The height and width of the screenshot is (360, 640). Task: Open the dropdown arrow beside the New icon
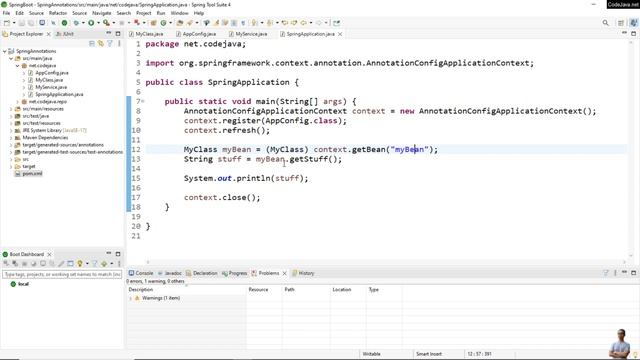tap(14, 23)
